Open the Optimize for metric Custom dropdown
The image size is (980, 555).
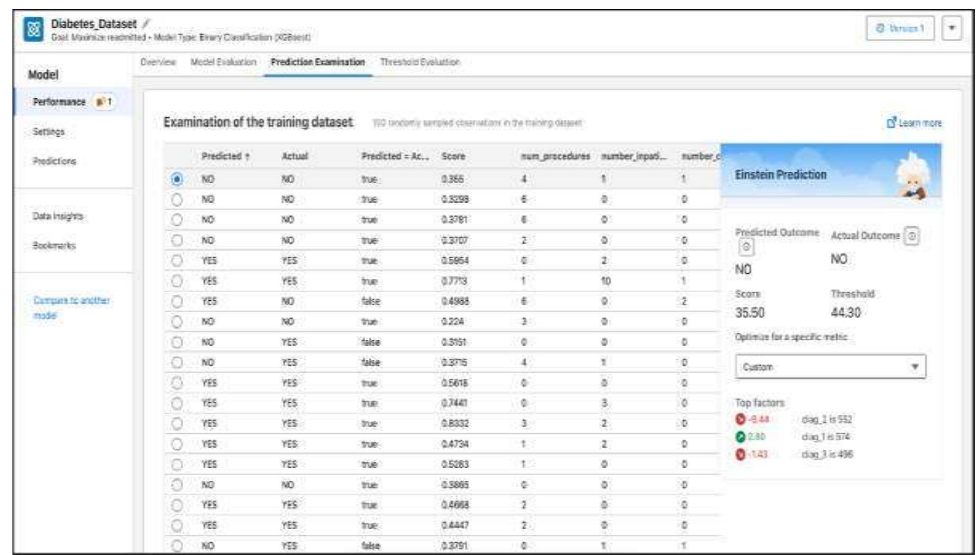point(831,367)
